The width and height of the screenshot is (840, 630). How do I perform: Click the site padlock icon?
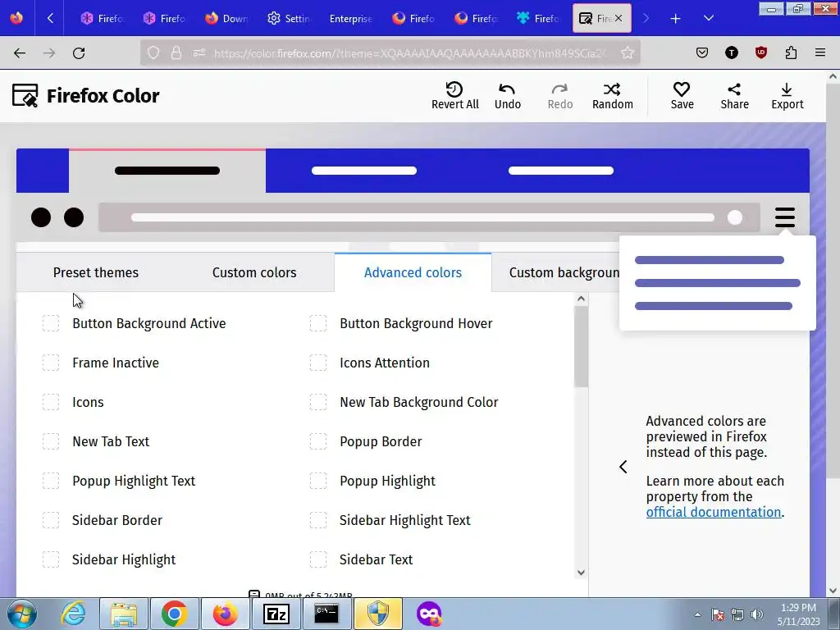coord(176,53)
